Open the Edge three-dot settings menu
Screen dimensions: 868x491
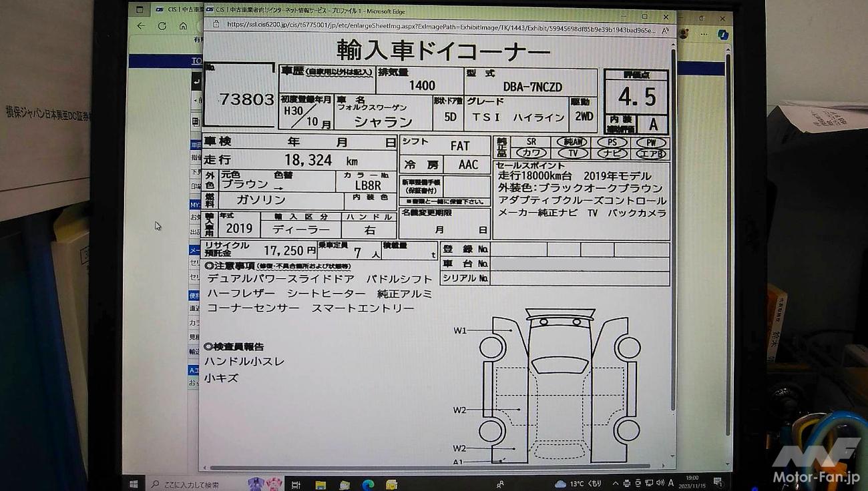click(x=704, y=33)
